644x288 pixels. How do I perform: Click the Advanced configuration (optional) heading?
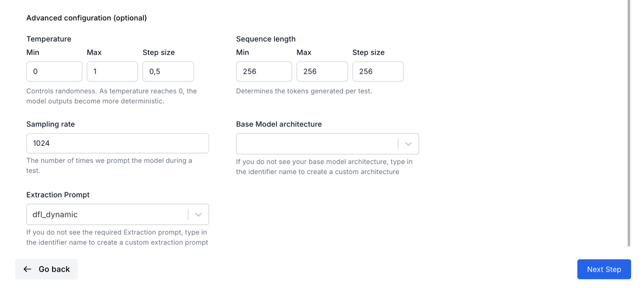point(87,18)
